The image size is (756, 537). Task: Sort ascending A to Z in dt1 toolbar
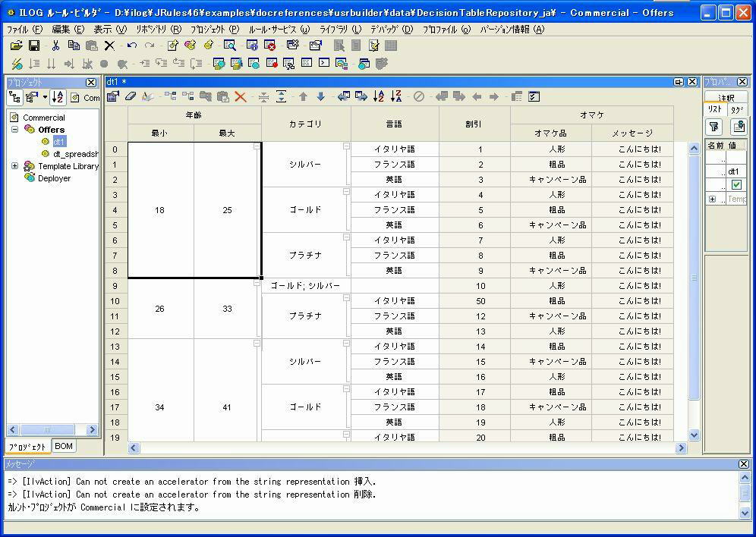pyautogui.click(x=379, y=97)
